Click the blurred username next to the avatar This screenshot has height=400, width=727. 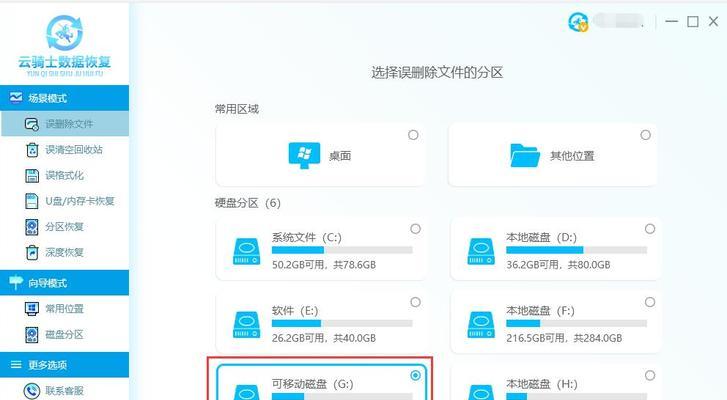619,21
